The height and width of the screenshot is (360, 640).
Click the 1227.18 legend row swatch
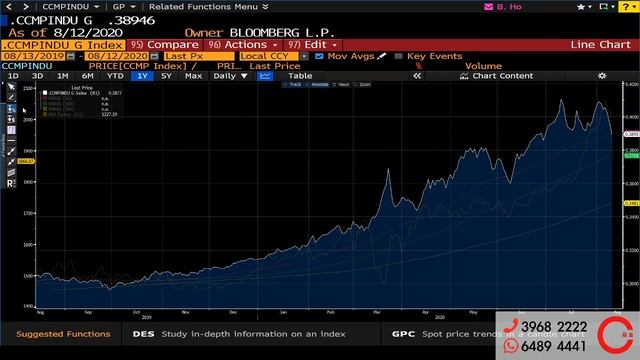pos(45,114)
